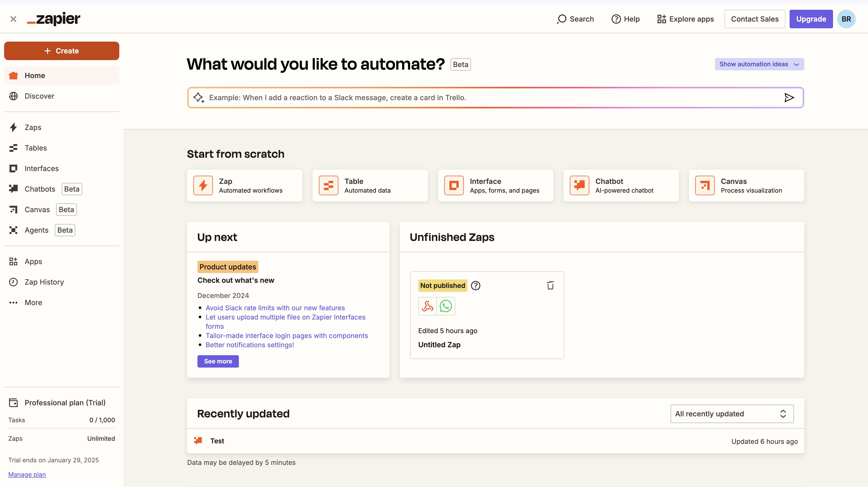Click the Interfaces sidebar icon
The height and width of the screenshot is (487, 868).
(13, 168)
